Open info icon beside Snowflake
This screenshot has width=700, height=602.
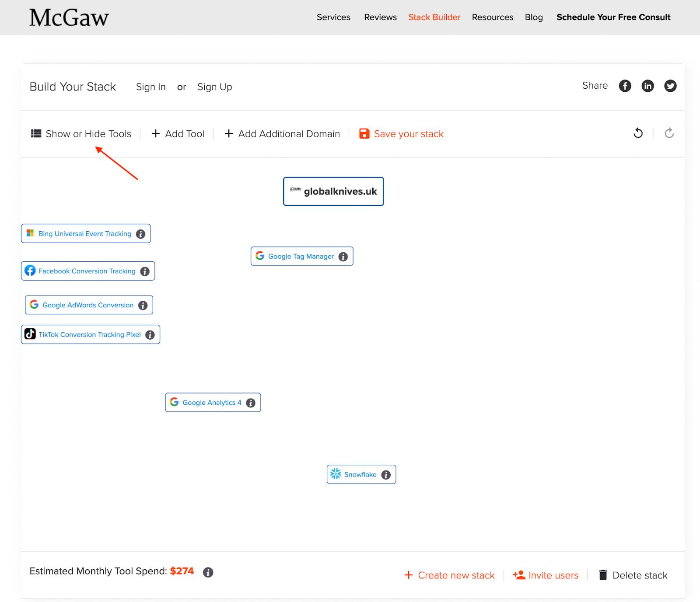click(x=386, y=475)
